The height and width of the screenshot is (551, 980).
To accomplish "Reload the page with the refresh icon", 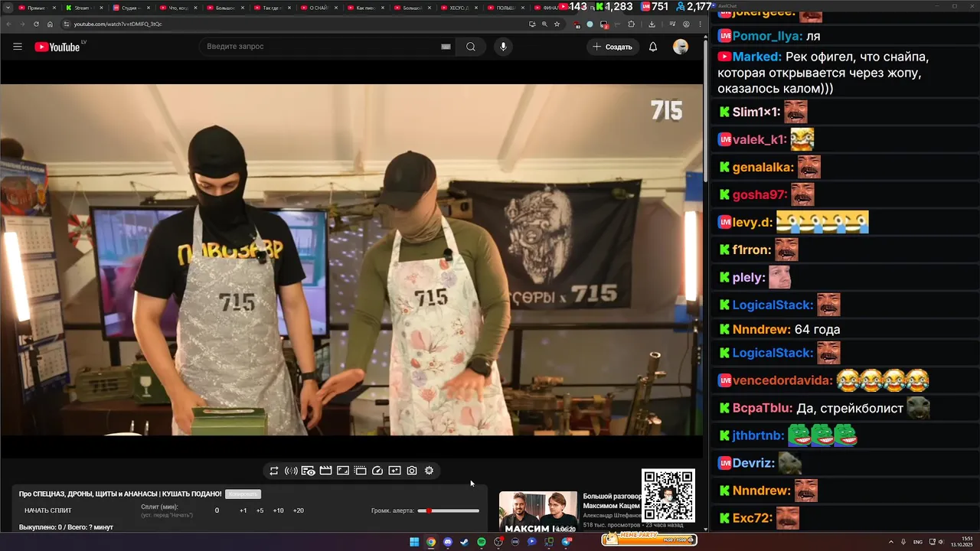I will [36, 24].
